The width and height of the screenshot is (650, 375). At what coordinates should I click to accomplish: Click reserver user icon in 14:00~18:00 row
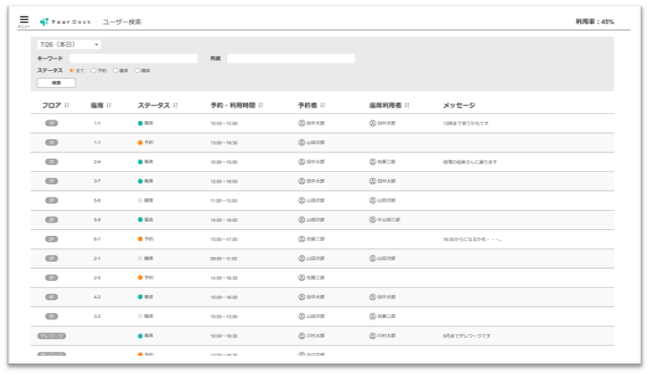pos(302,220)
